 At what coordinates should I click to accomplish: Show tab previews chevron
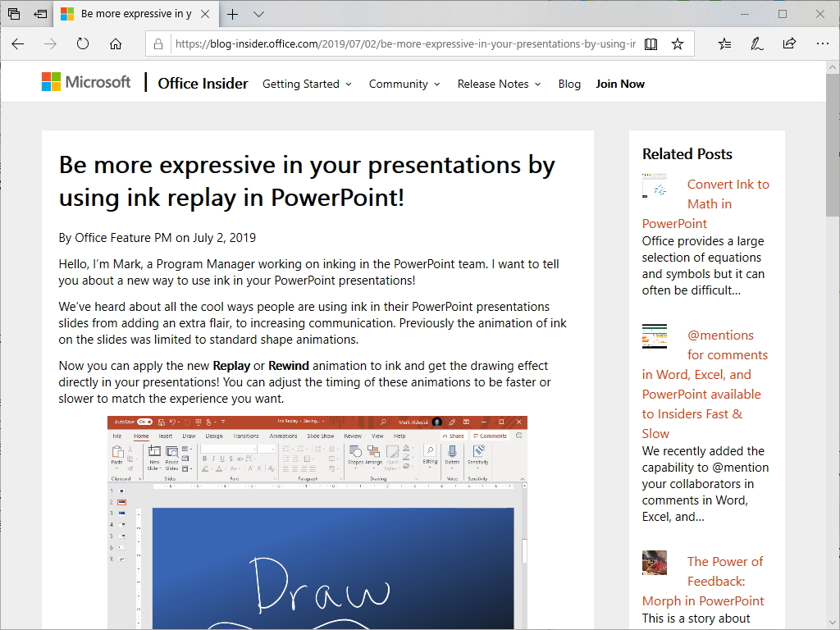click(x=258, y=15)
